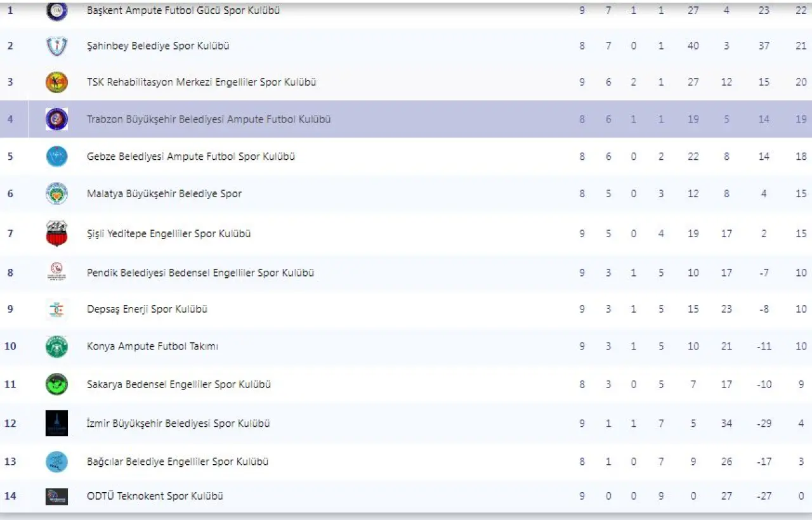Open the Konya Ampute Futbol Takımı name
812x520 pixels.
click(152, 346)
